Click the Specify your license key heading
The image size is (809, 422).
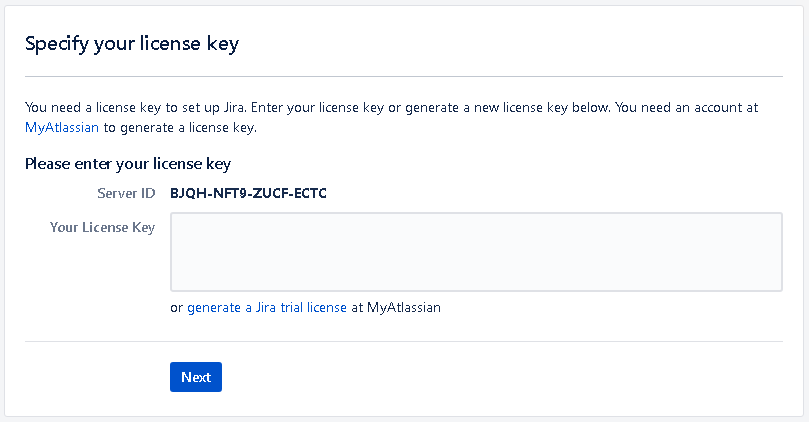pos(132,44)
